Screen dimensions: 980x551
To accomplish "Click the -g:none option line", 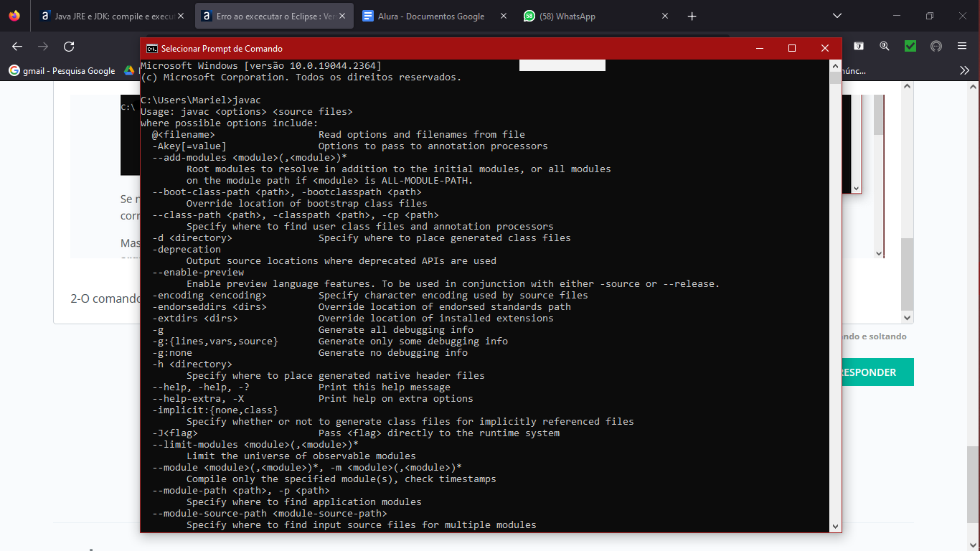I will click(310, 353).
